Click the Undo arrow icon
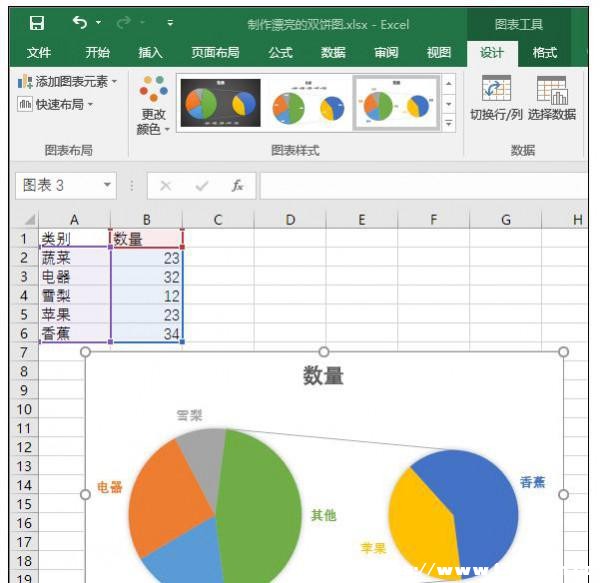This screenshot has width=600, height=583. pyautogui.click(x=80, y=23)
